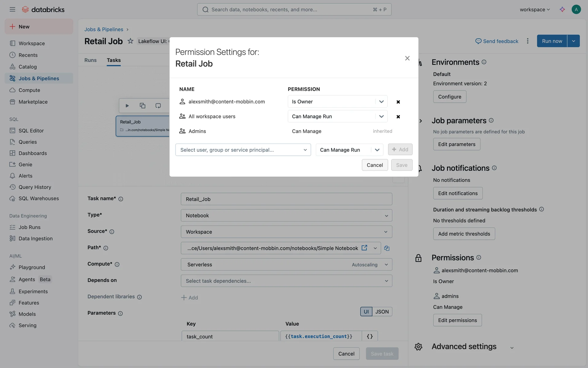This screenshot has height=368, width=588.
Task: Favorite Retail Job with star icon
Action: pos(130,41)
